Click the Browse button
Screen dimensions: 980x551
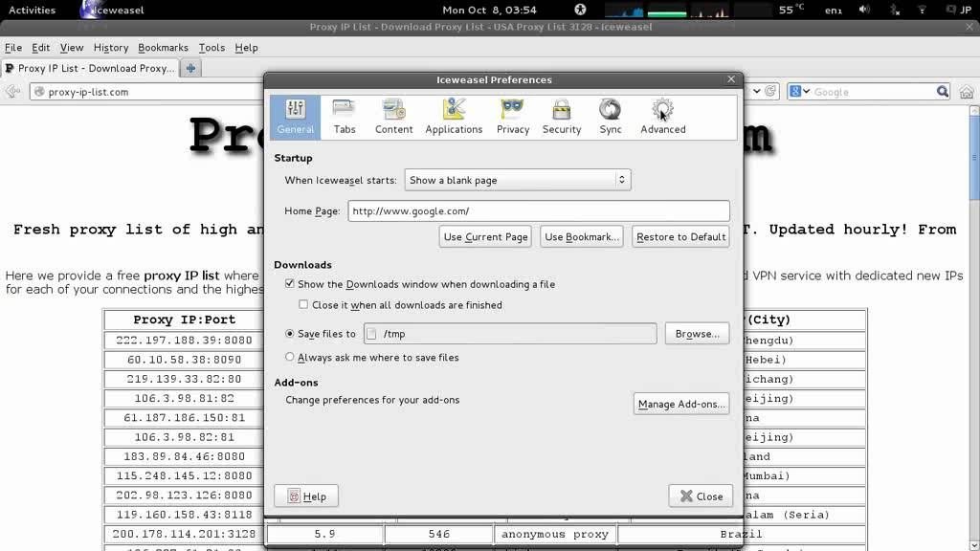(697, 334)
